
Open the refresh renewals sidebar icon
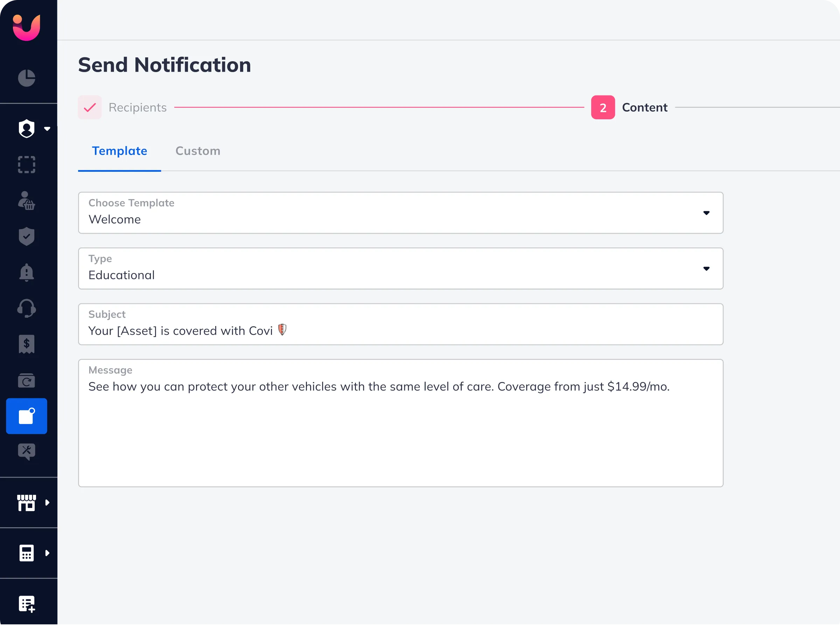tap(27, 380)
